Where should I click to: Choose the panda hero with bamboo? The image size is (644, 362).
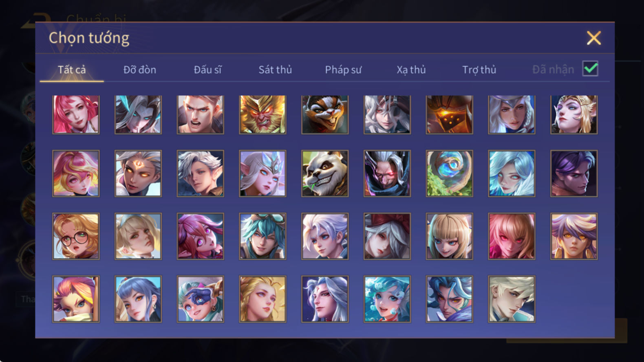(325, 173)
